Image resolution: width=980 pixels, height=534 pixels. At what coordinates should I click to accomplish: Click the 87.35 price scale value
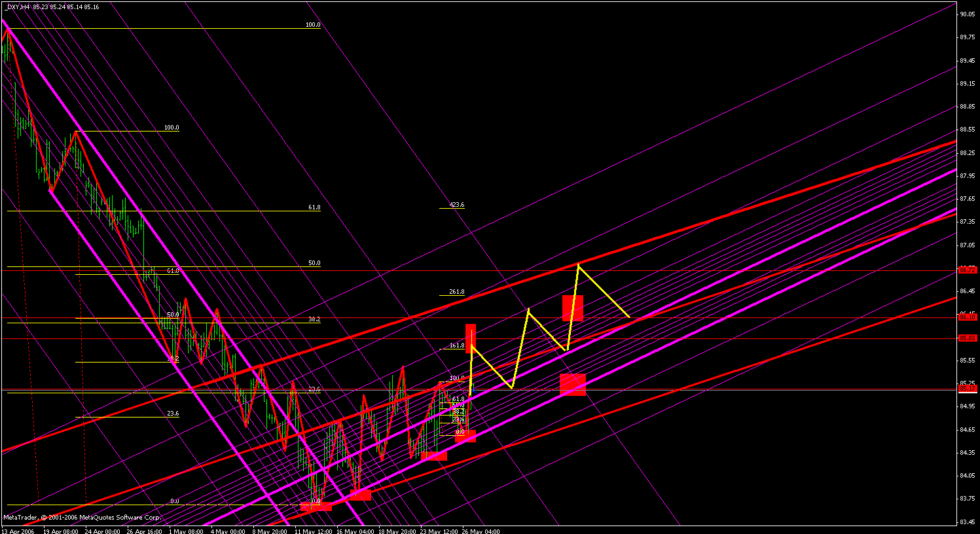968,222
